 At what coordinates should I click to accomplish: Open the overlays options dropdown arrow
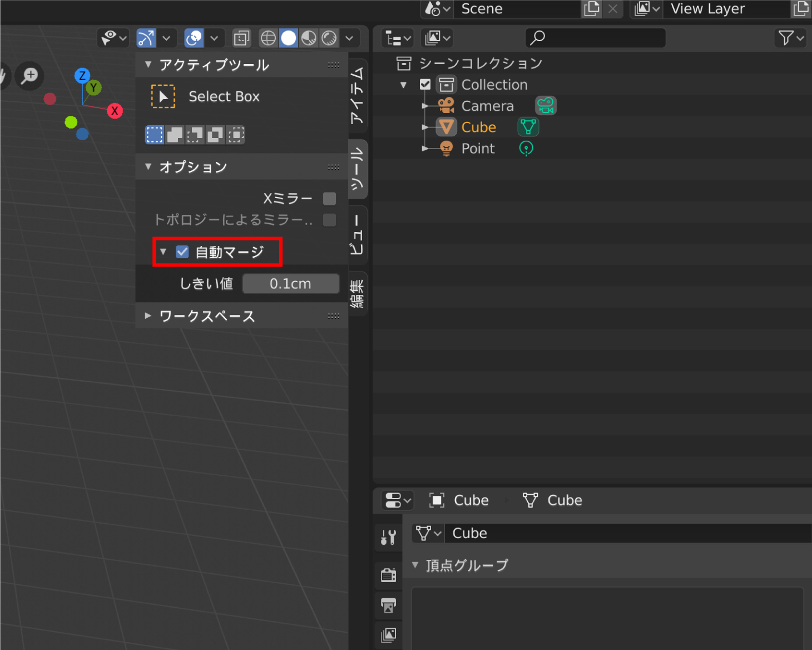[214, 38]
